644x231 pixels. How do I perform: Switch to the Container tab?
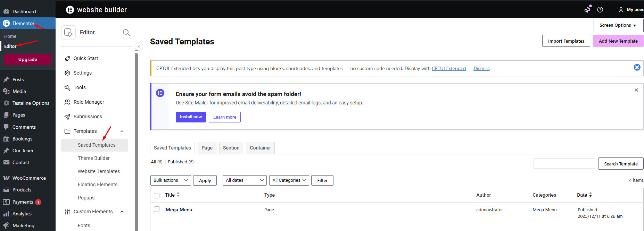(260, 148)
